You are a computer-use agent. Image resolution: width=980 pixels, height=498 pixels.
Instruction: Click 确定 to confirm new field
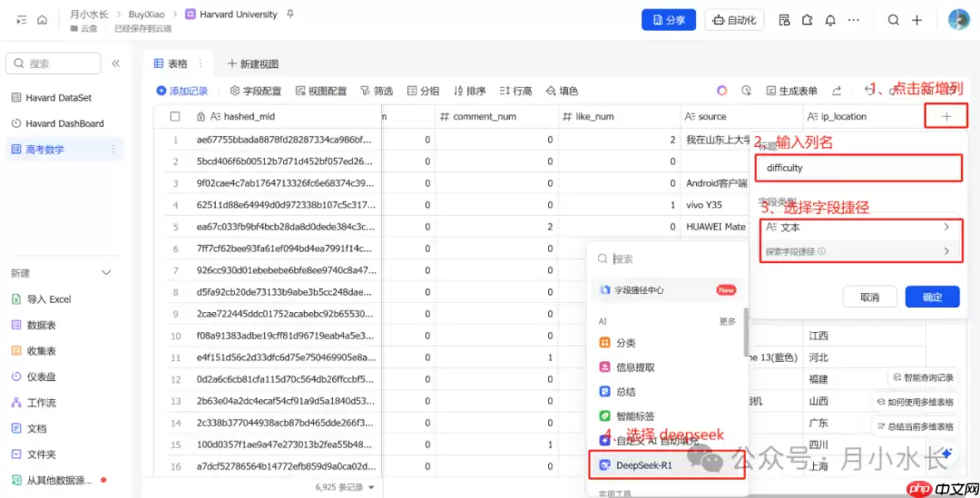pos(932,297)
